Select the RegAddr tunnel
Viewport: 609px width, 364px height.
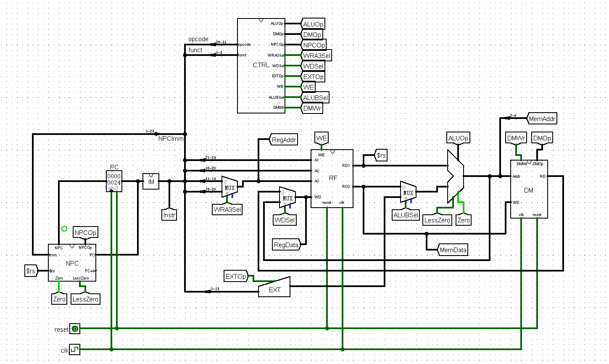click(x=284, y=140)
